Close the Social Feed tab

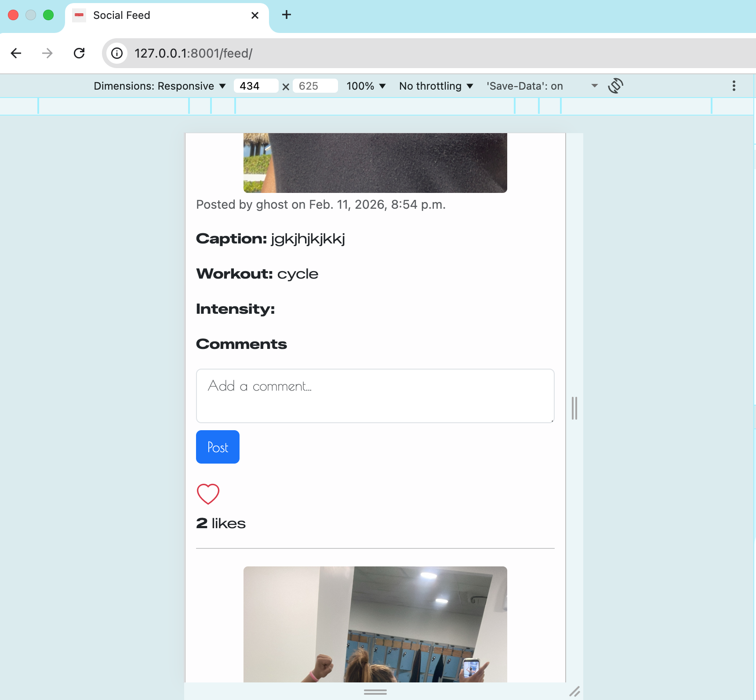coord(255,15)
